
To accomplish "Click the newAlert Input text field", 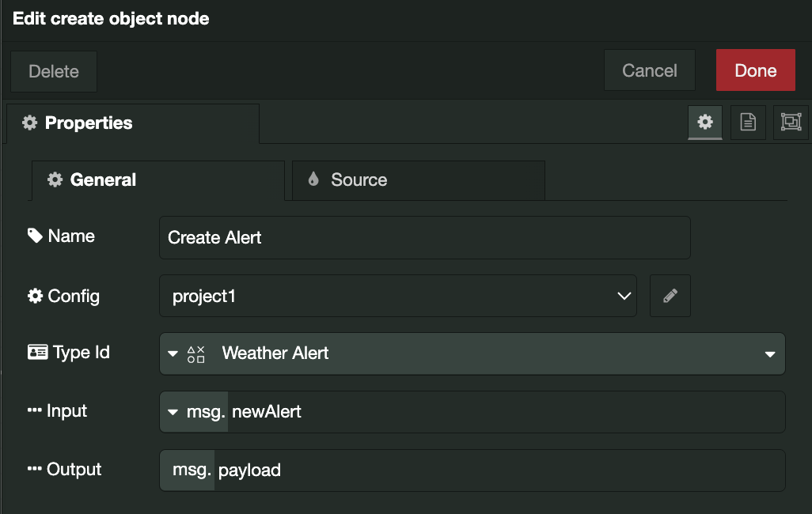I will coord(505,412).
